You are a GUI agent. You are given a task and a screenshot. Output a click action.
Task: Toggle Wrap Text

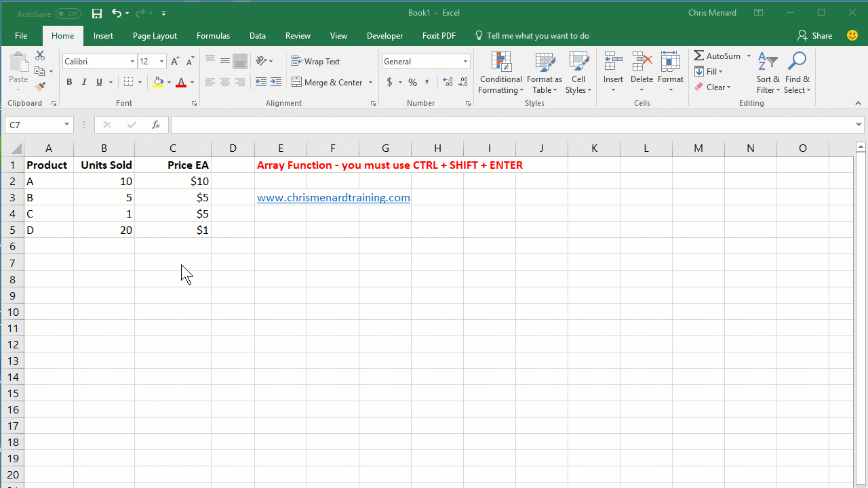[x=315, y=62]
